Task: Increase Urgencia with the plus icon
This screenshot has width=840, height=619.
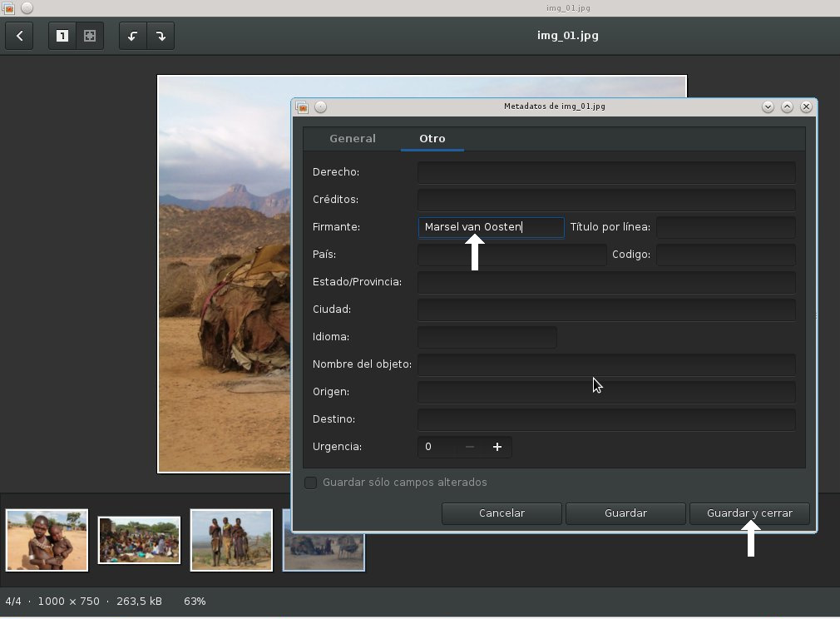Action: [x=497, y=447]
